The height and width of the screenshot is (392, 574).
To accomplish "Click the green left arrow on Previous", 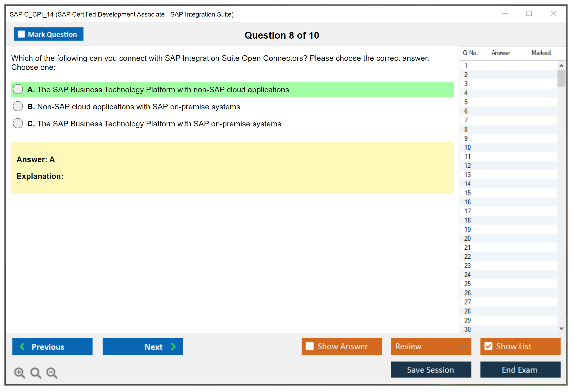I will [22, 346].
